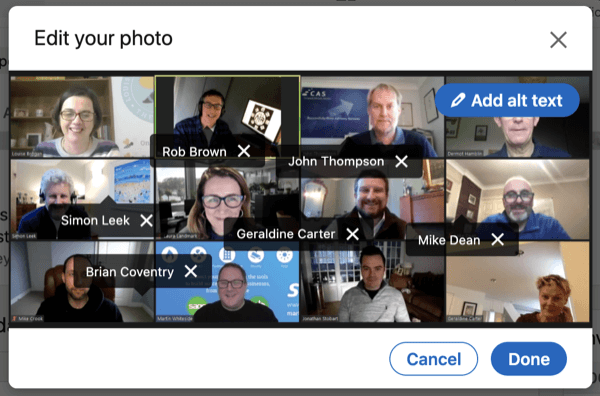Viewport: 600px width, 396px height.
Task: Select the John Thompson name tag
Action: click(336, 161)
